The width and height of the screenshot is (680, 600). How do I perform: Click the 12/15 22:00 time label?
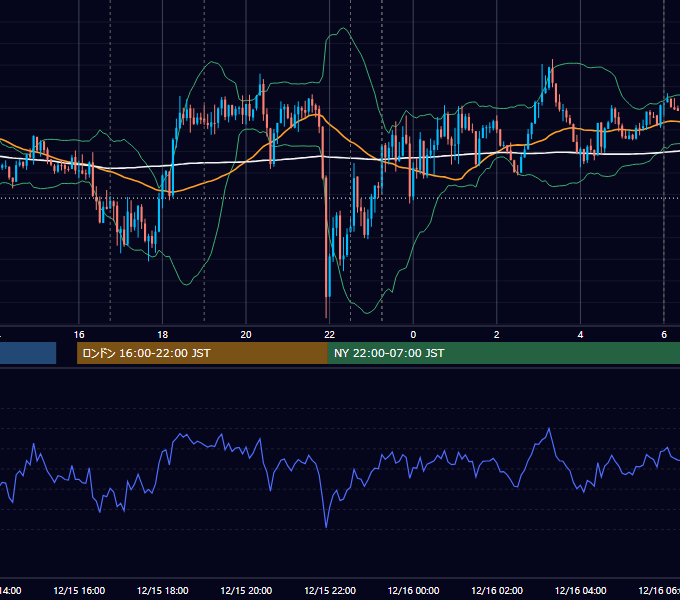point(330,590)
